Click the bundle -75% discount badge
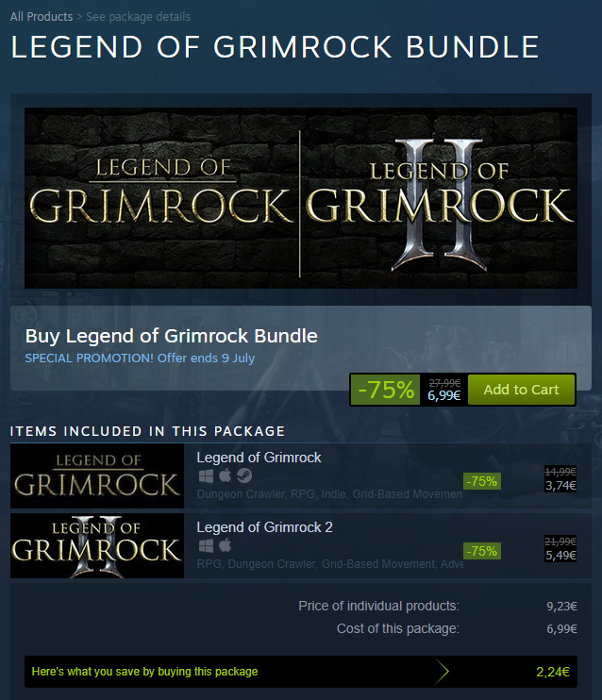This screenshot has width=602, height=700. 385,390
